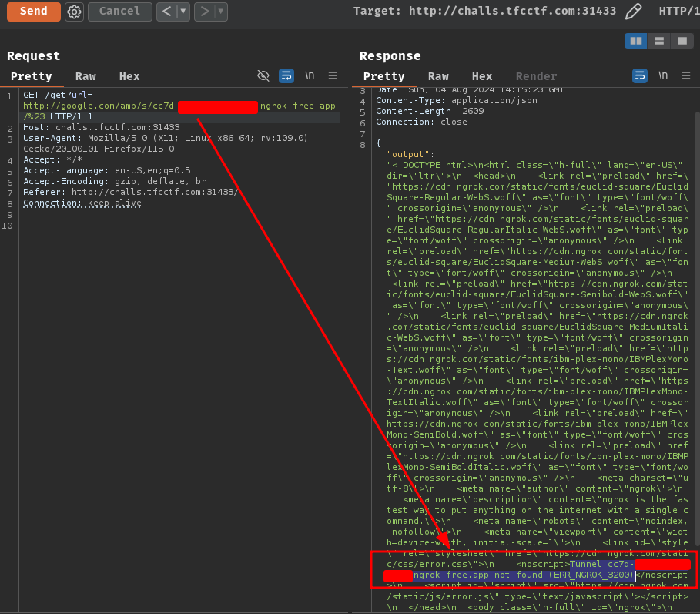Open Response panel hamburger menu
Screen dimensions: 700x614
tap(686, 75)
